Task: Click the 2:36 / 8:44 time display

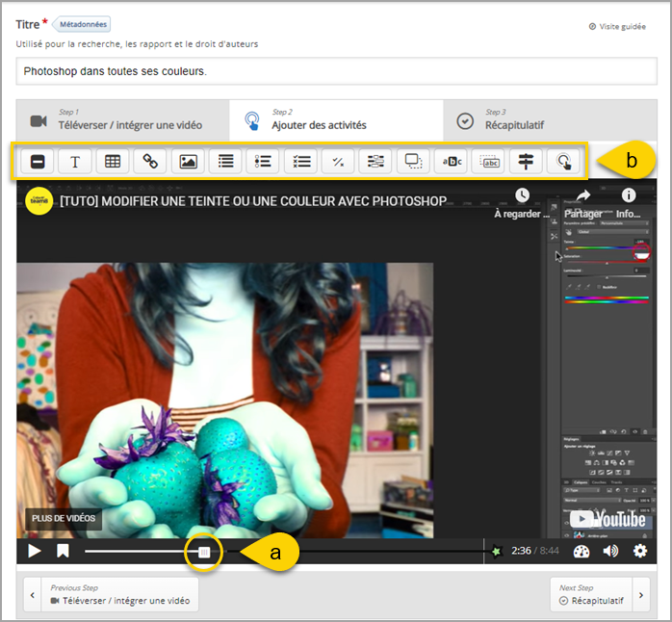Action: click(x=535, y=551)
